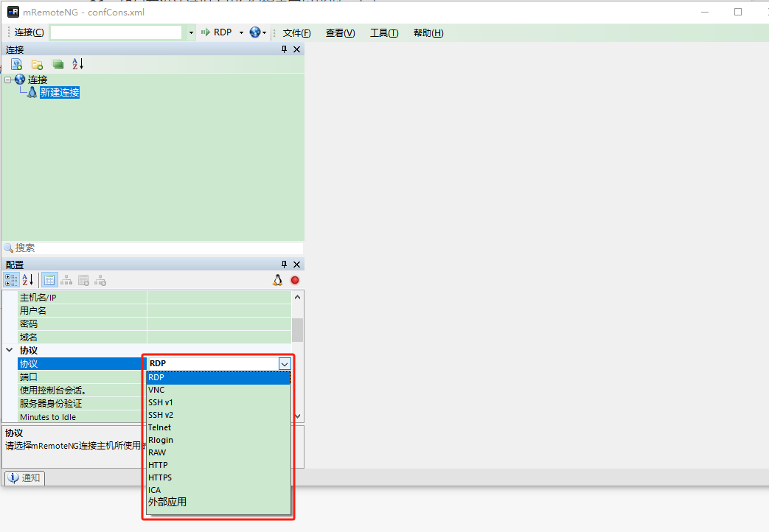Select RDP in the protocol list
The image size is (769, 532).
pyautogui.click(x=219, y=377)
